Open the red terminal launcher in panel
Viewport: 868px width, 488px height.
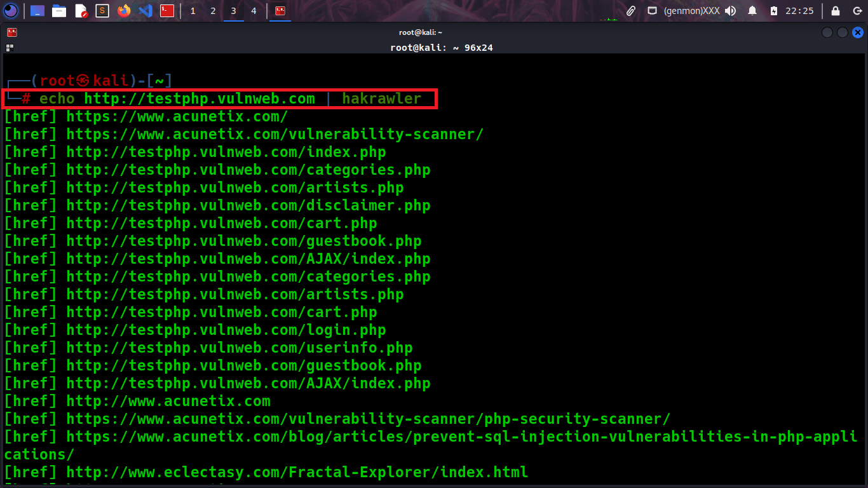(167, 11)
